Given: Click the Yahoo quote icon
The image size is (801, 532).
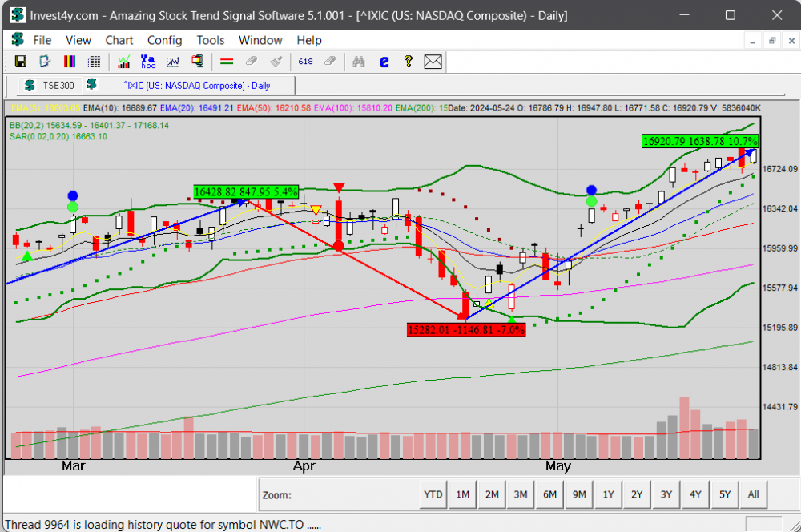Looking at the screenshot, I should [x=148, y=62].
